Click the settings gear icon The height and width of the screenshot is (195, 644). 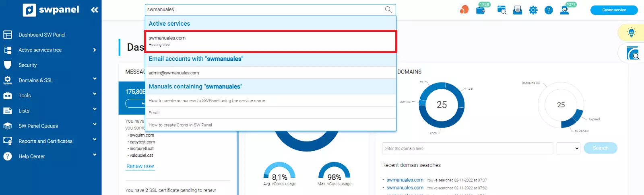tap(533, 10)
